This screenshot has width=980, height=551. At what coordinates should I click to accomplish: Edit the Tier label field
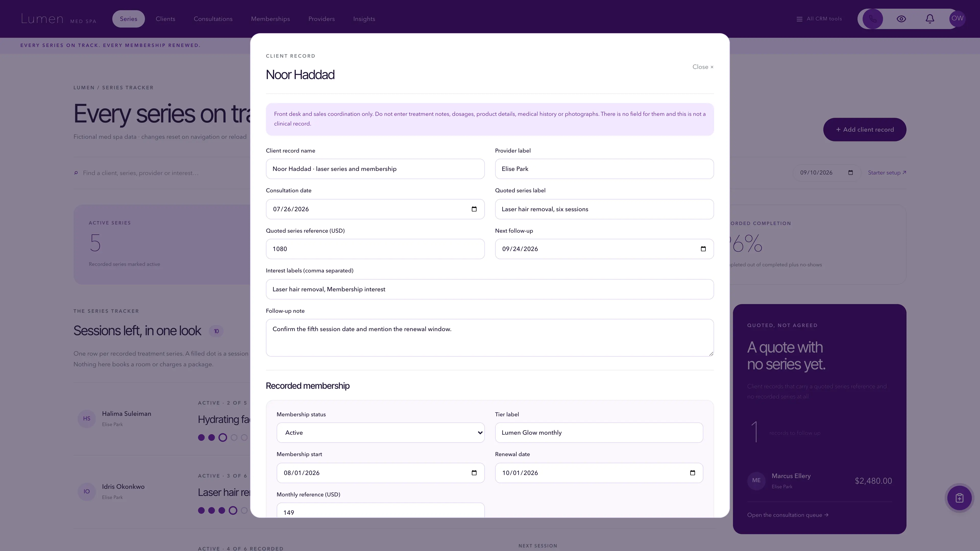pos(599,433)
